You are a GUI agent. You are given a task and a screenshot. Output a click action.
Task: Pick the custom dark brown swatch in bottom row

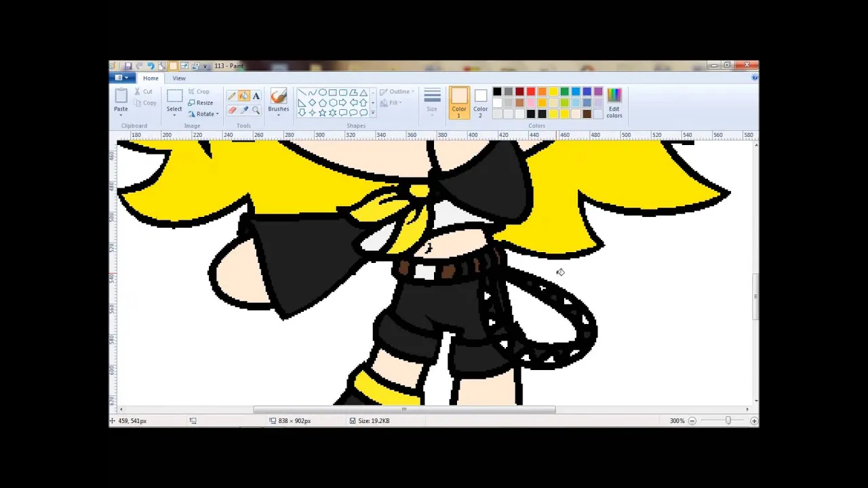(587, 114)
